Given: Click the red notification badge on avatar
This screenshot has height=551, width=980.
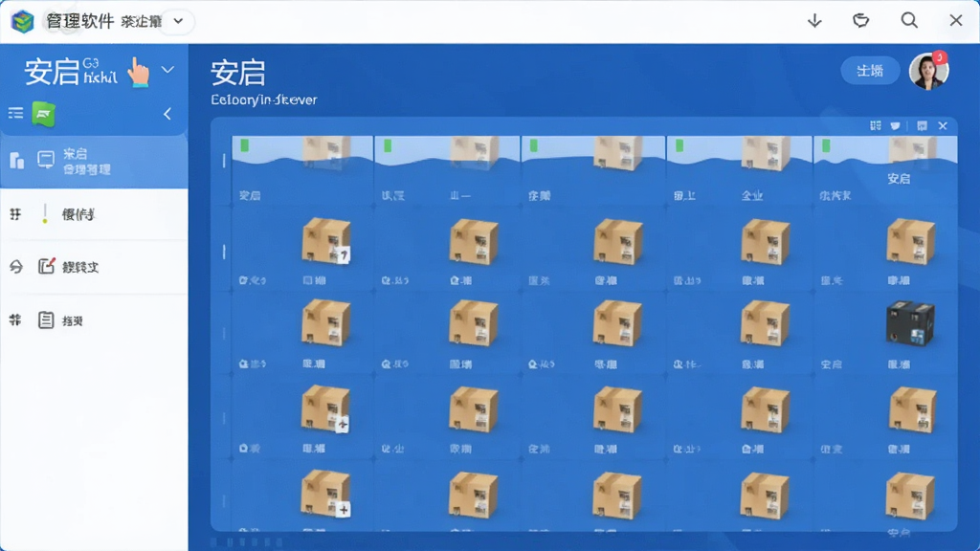Looking at the screenshot, I should tap(940, 58).
